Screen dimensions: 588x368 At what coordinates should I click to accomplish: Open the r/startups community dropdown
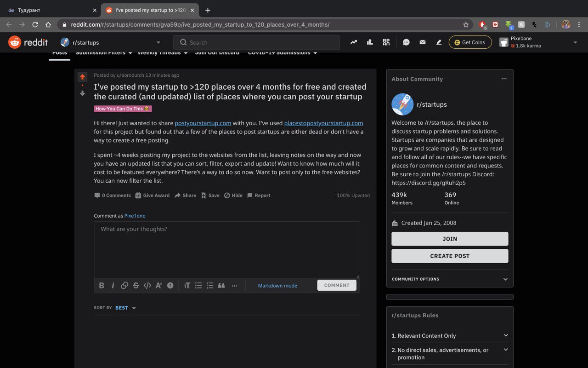pos(111,42)
